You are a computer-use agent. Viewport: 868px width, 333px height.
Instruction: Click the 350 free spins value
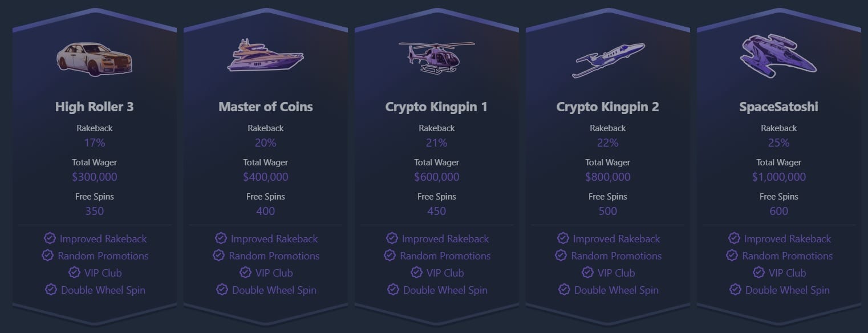click(x=95, y=211)
